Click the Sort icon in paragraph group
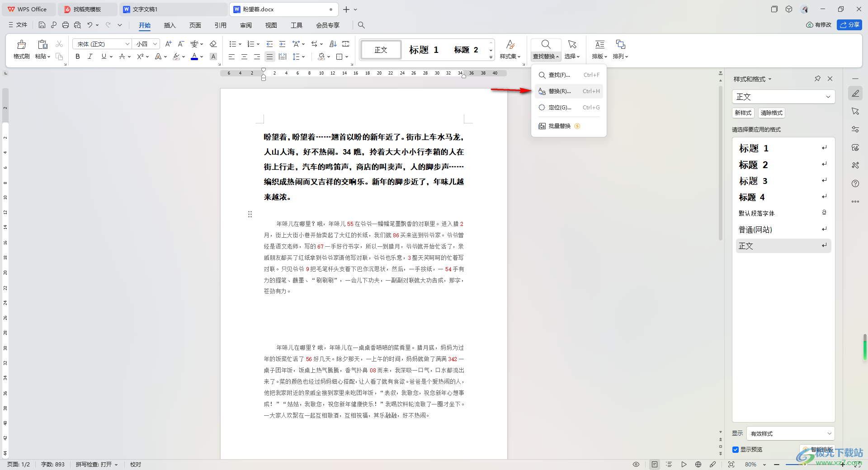This screenshot has width=868, height=470. (333, 44)
